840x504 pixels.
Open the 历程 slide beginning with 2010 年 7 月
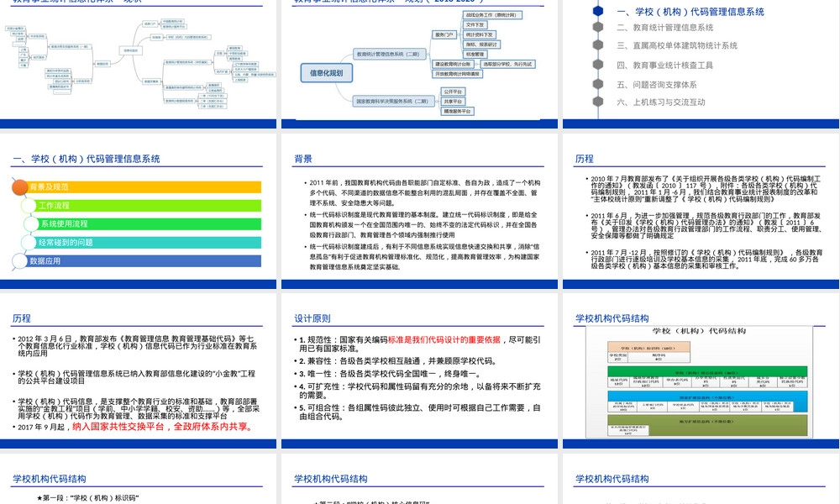point(701,211)
